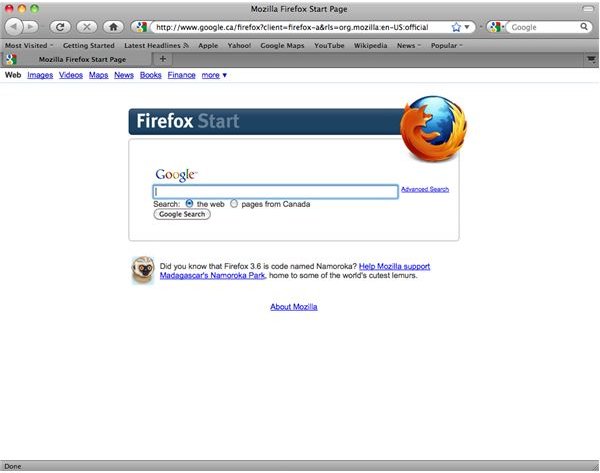Screen dimensions: 600x473
Task: Click the Google logo above search box
Action: [x=176, y=175]
